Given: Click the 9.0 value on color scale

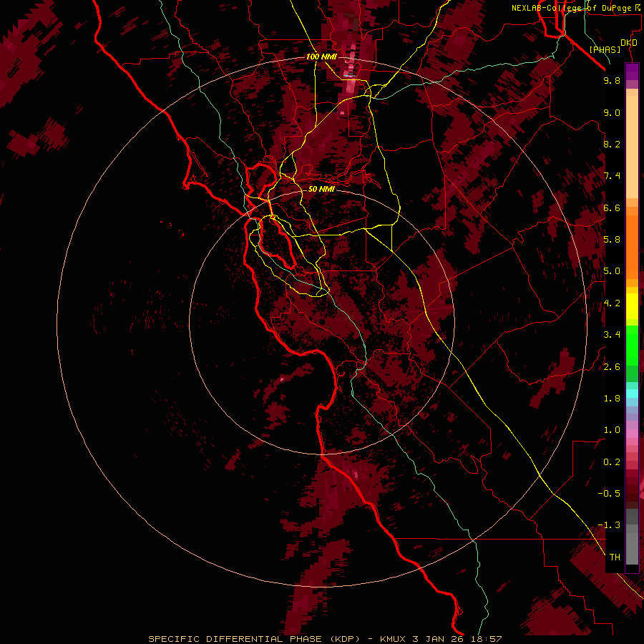Looking at the screenshot, I should (612, 112).
